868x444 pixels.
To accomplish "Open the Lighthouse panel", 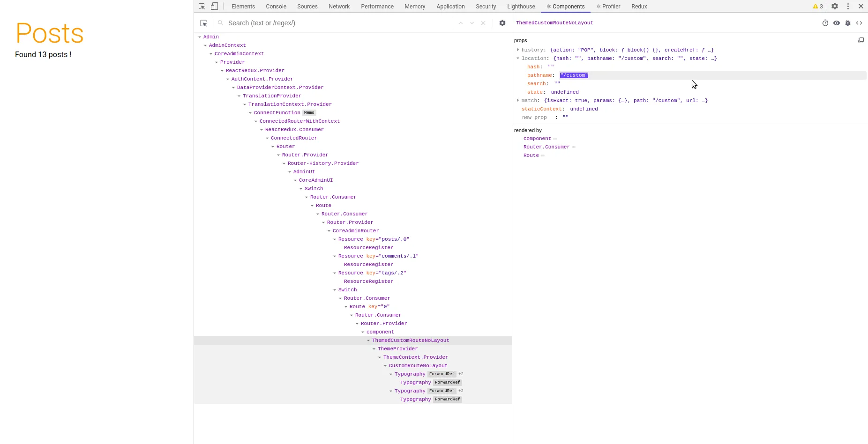I will (x=521, y=6).
